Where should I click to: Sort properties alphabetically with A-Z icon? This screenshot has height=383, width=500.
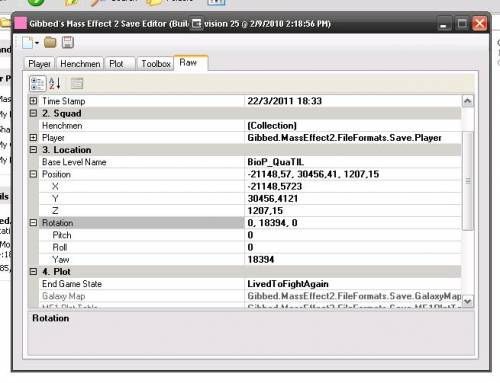[55, 83]
